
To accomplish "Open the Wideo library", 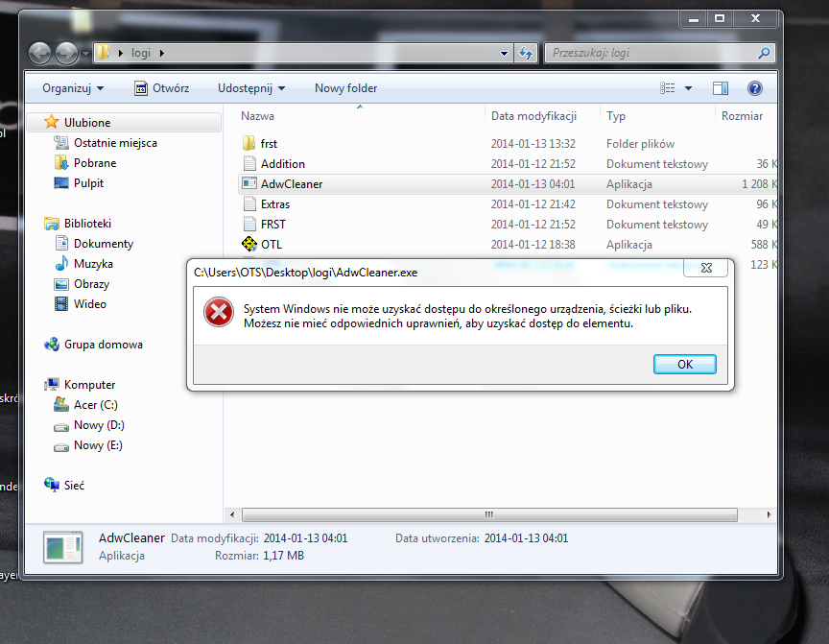I will coord(81,303).
